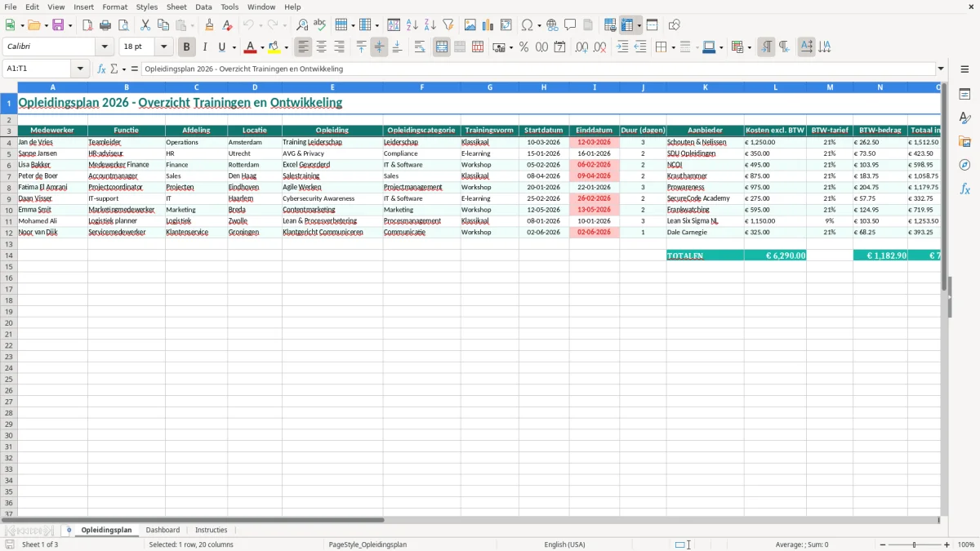Insert a comment
980x551 pixels.
(x=570, y=25)
